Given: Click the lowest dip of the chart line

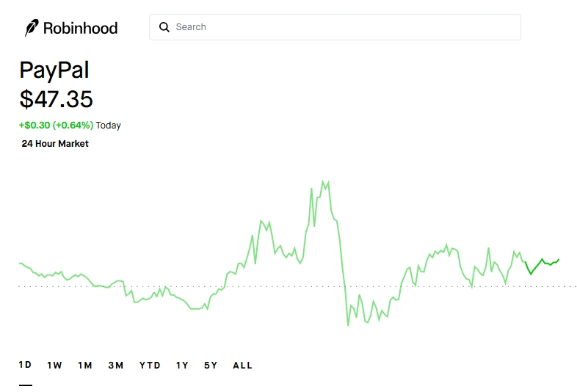Looking at the screenshot, I should coord(348,324).
